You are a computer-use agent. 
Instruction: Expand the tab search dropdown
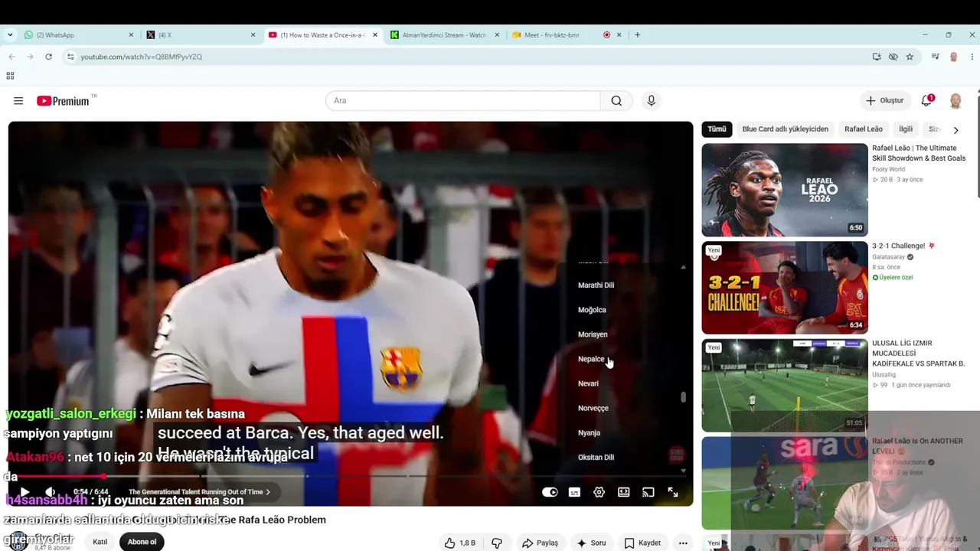[x=9, y=34]
